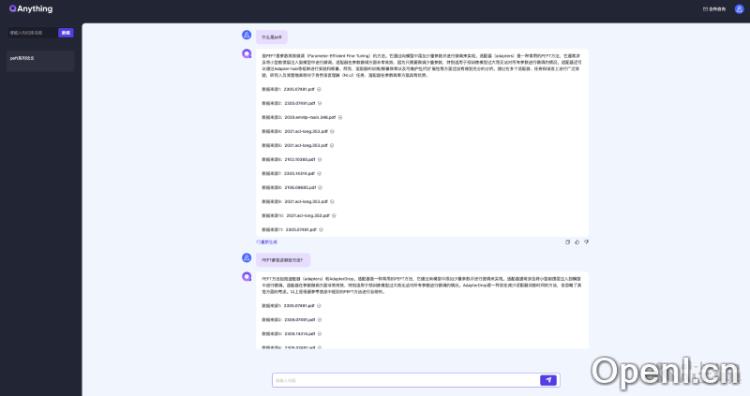Click the first reply's 'Parameter-Efficient Fine-Tuning' paragraph

click(421, 66)
